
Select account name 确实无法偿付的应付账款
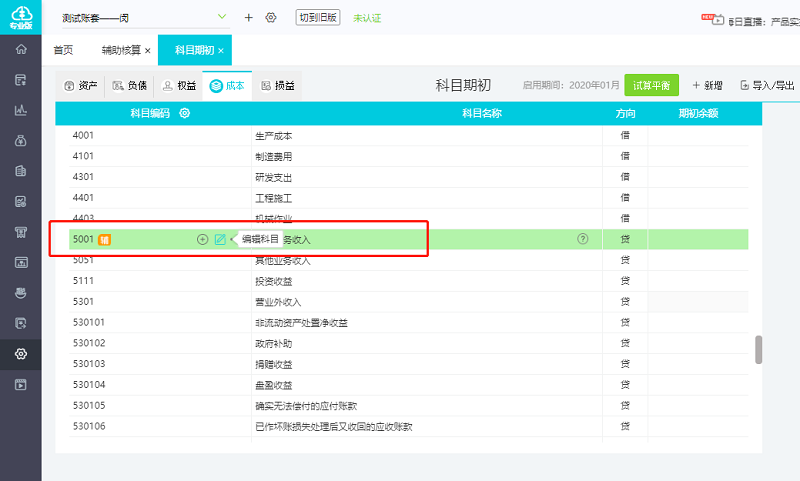(x=306, y=406)
